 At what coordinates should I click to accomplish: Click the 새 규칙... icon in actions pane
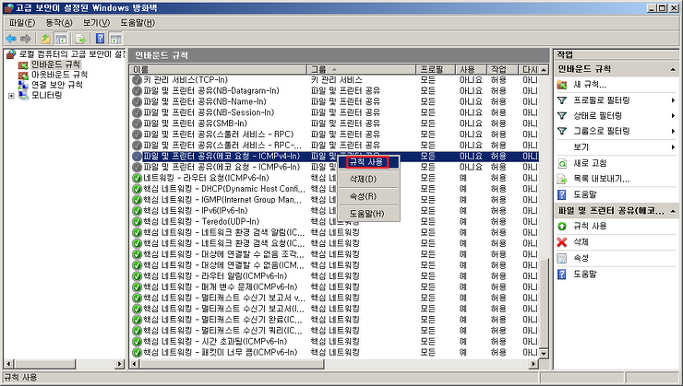(562, 85)
